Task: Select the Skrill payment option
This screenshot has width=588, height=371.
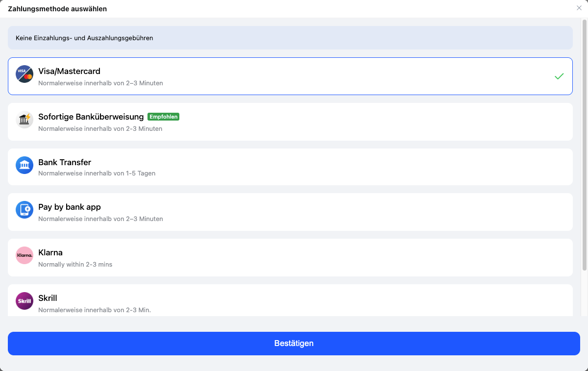Action: (290, 300)
